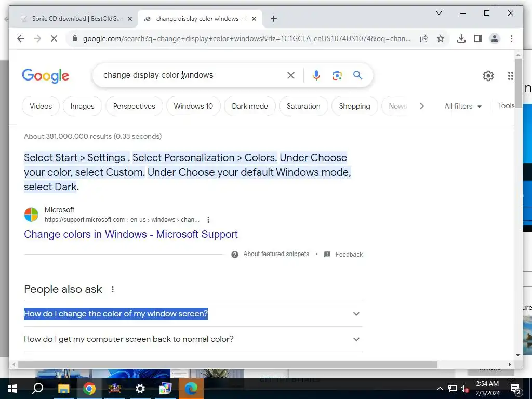Click the forward navigation arrow

pos(37,38)
